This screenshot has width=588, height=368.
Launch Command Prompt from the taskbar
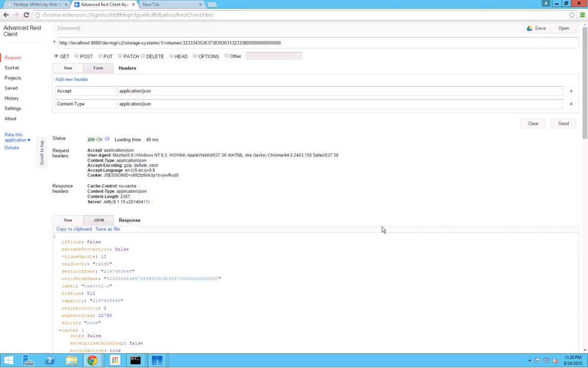pos(135,361)
